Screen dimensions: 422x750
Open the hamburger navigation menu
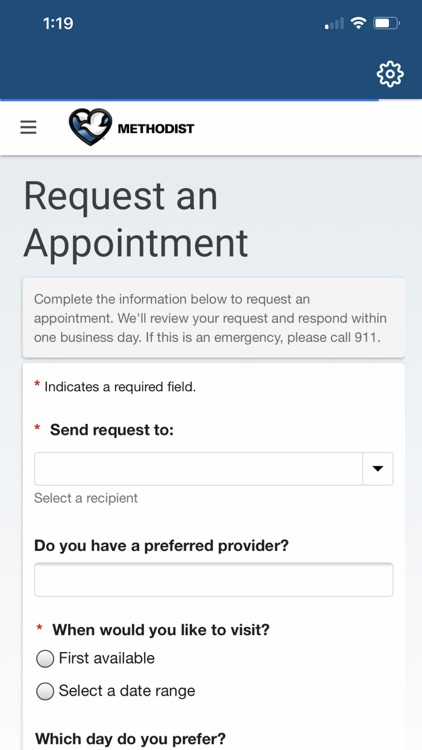pos(28,127)
